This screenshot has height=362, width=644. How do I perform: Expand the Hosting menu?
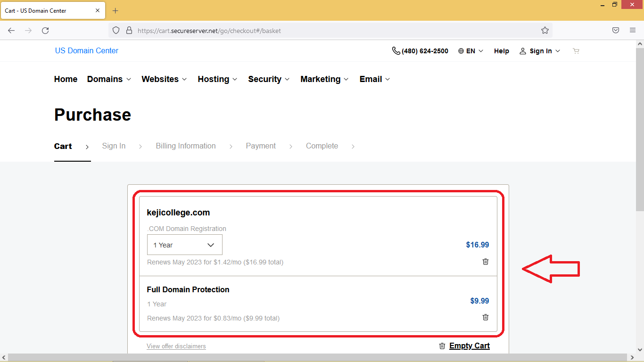pyautogui.click(x=217, y=79)
